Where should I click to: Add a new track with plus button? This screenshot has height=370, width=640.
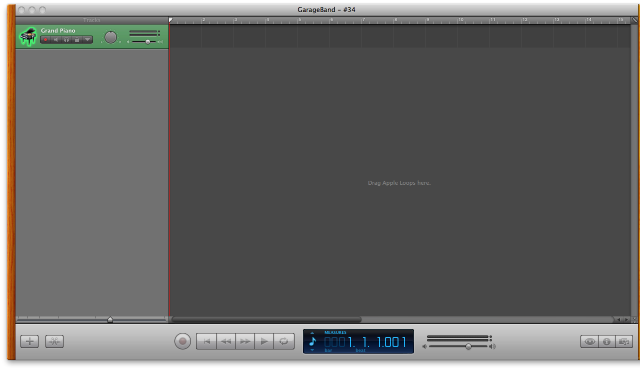(29, 341)
